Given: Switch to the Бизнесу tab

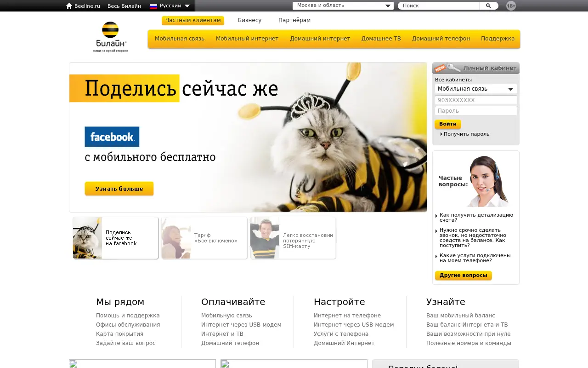Looking at the screenshot, I should (x=250, y=20).
